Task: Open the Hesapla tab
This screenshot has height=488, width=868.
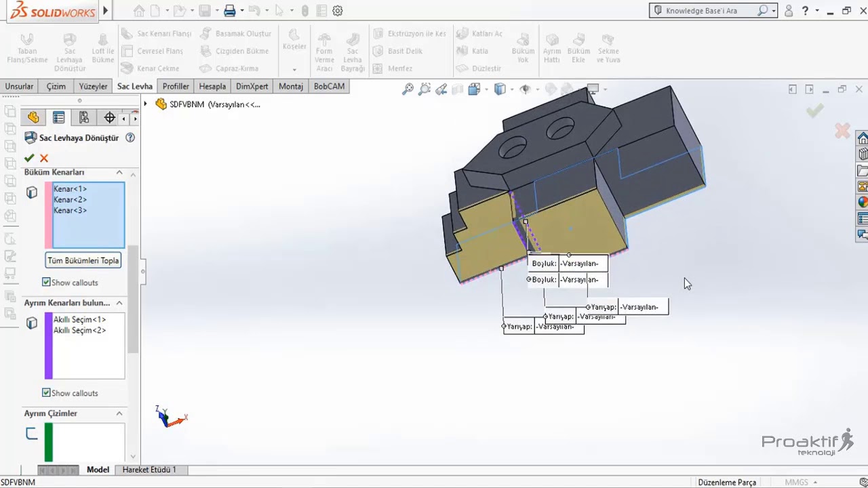Action: pos(212,86)
